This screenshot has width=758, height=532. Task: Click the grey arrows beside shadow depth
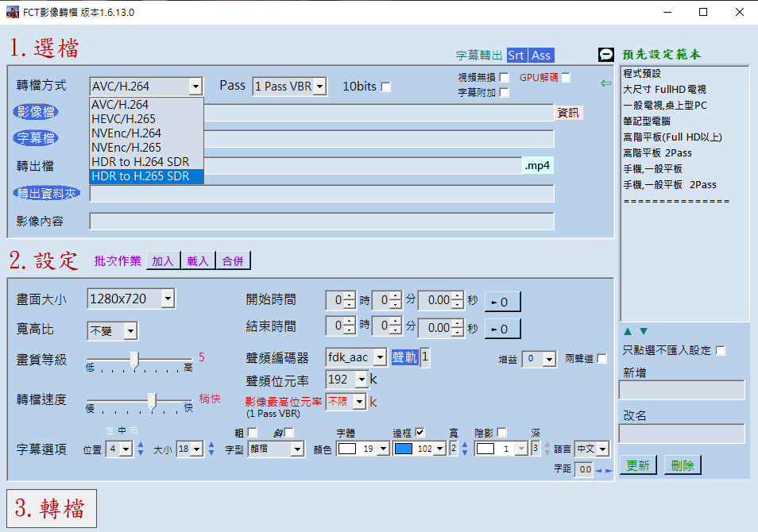click(547, 449)
